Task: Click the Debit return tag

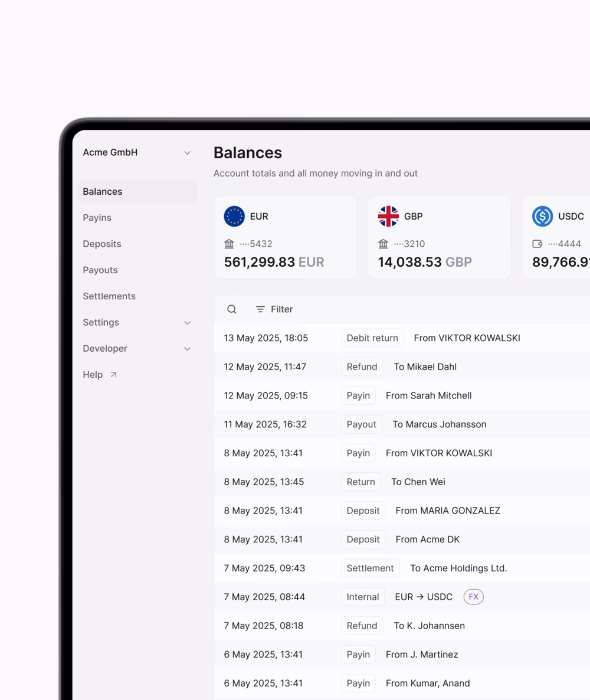Action: click(372, 338)
